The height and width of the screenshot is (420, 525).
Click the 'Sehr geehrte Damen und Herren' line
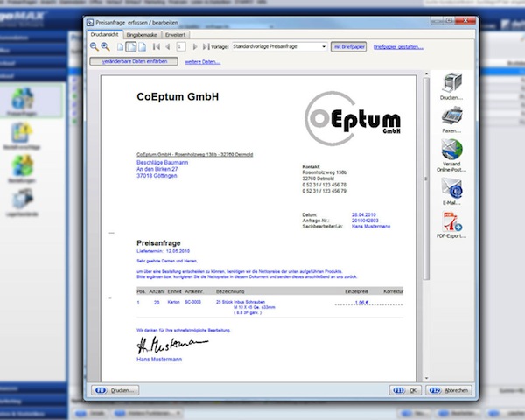[167, 261]
